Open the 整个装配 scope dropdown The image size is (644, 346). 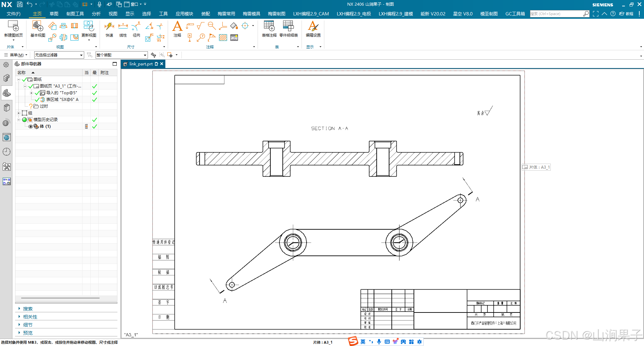[121, 55]
